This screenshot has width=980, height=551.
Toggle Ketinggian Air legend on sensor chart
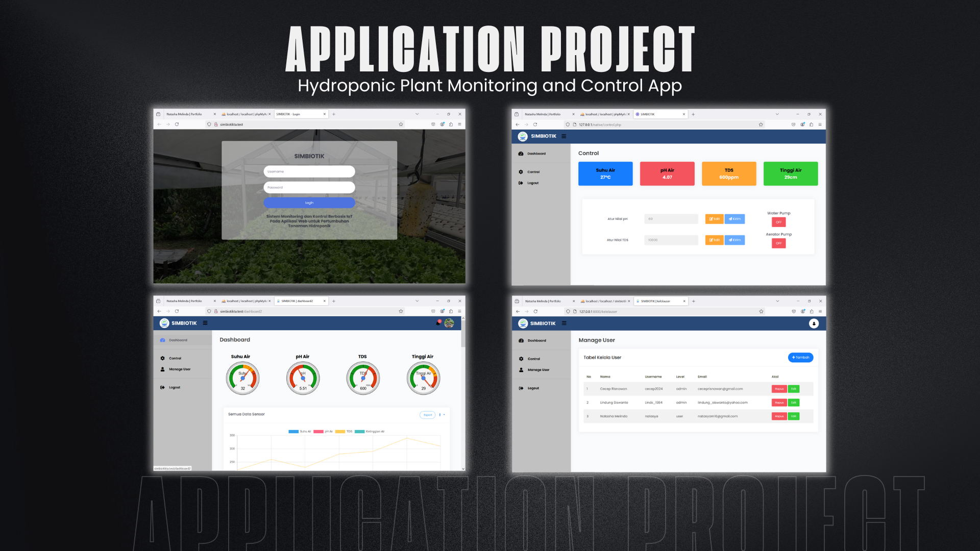(x=370, y=432)
